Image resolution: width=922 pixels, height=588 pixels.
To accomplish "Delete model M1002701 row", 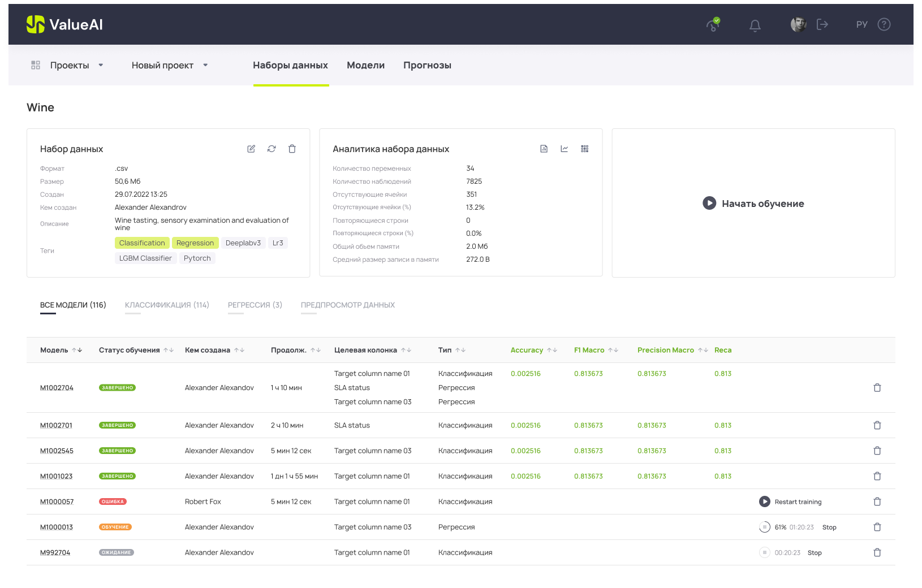I will (877, 425).
